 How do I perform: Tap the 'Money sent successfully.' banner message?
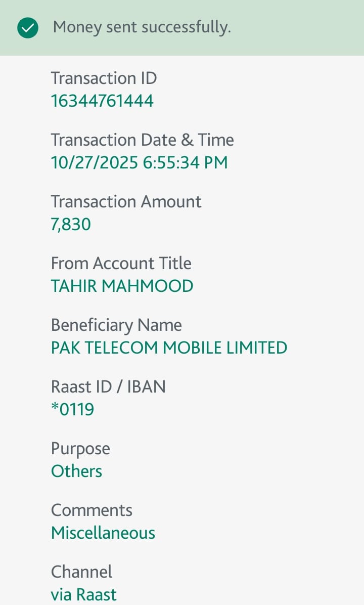tap(142, 27)
